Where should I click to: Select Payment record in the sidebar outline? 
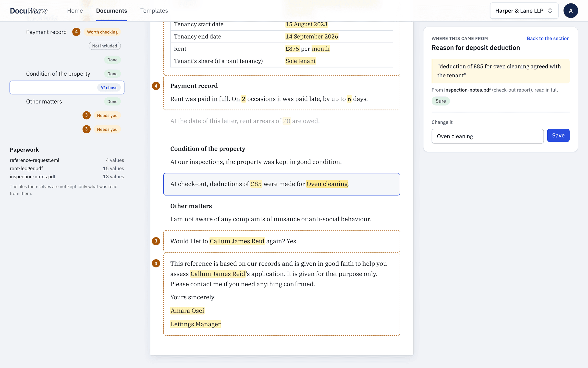coord(46,32)
